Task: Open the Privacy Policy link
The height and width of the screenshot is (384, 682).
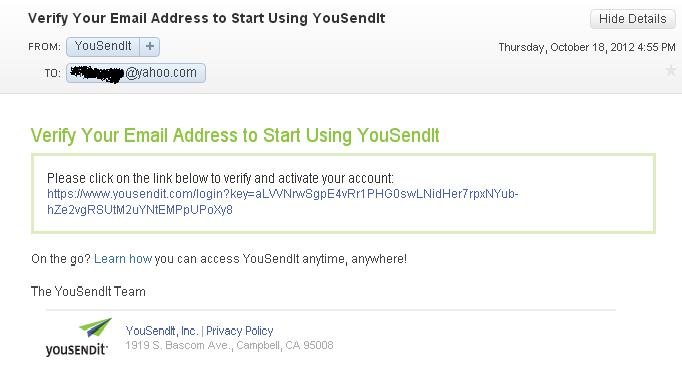Action: tap(240, 331)
